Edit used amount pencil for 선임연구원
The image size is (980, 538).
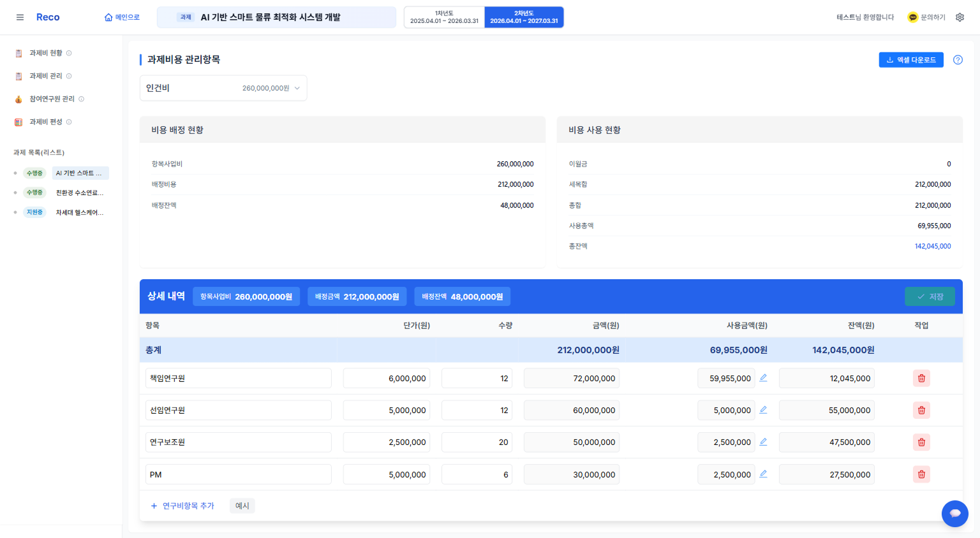pyautogui.click(x=763, y=409)
